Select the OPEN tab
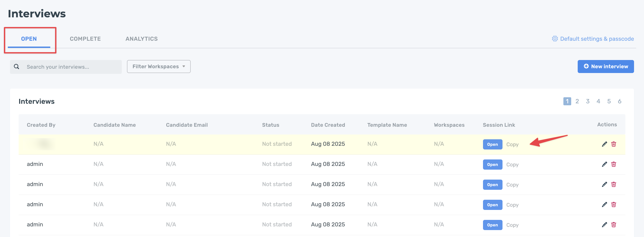The image size is (644, 237). click(29, 39)
